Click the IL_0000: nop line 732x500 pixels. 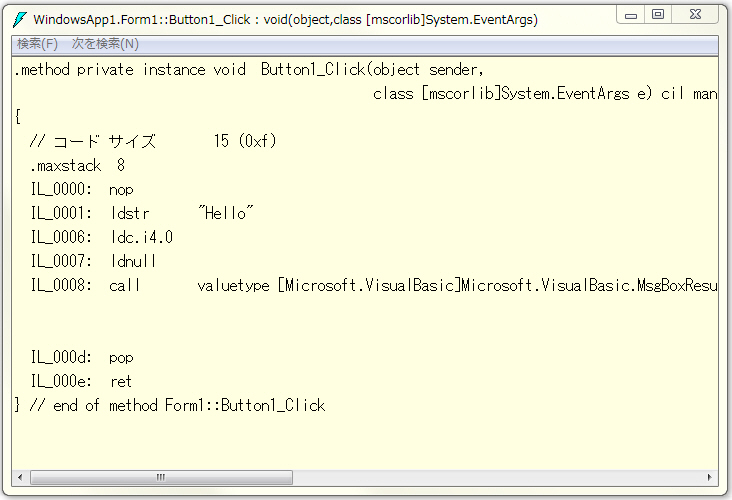(82, 190)
